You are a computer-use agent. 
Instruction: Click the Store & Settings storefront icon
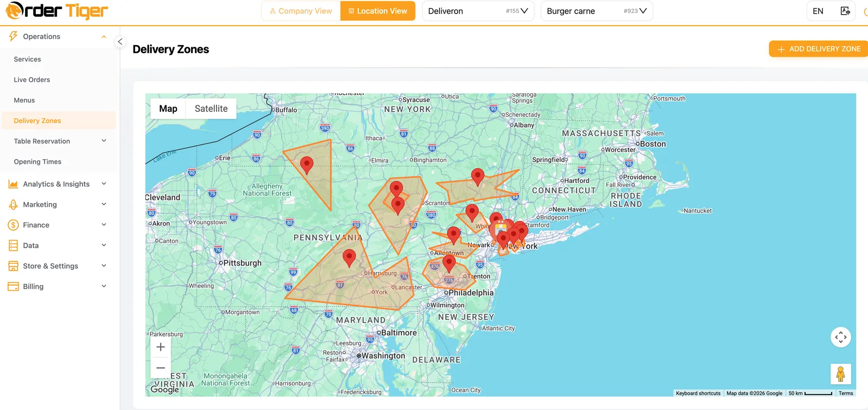coord(13,266)
